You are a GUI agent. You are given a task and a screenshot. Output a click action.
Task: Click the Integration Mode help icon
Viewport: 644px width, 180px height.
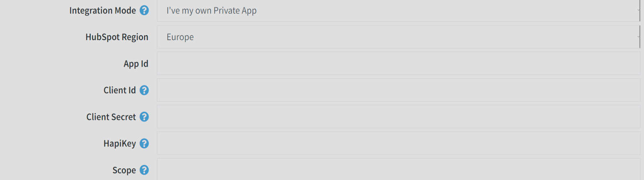click(144, 10)
